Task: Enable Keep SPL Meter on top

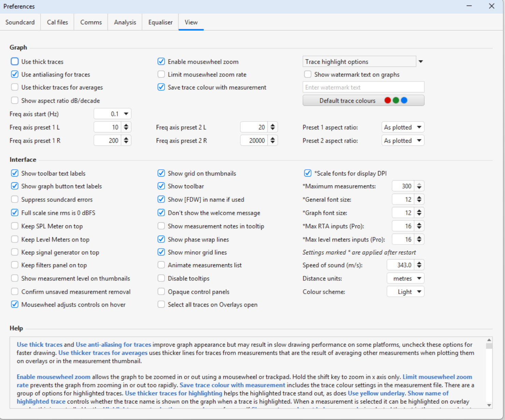Action: click(15, 226)
